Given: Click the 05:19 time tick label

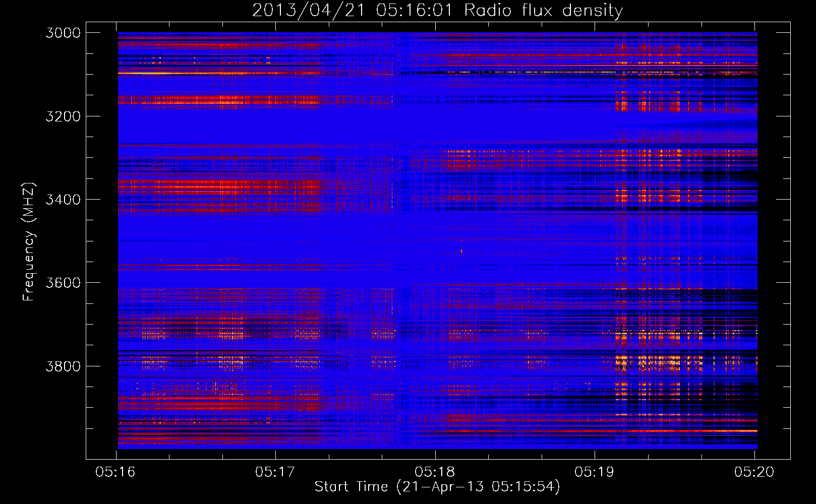Looking at the screenshot, I should (594, 472).
